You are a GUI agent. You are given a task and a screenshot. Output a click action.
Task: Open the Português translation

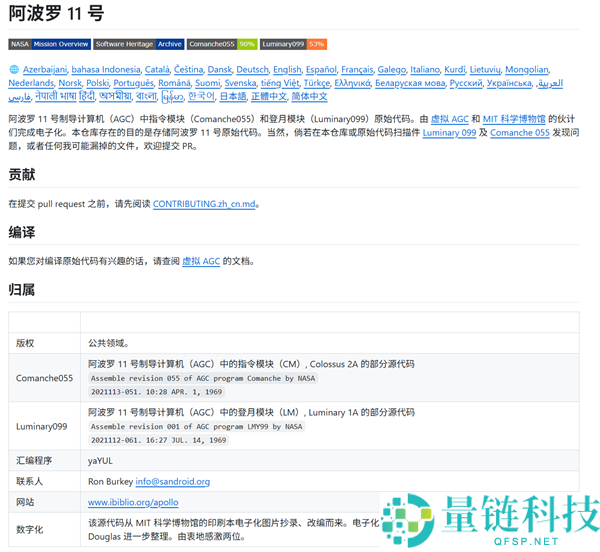point(134,83)
